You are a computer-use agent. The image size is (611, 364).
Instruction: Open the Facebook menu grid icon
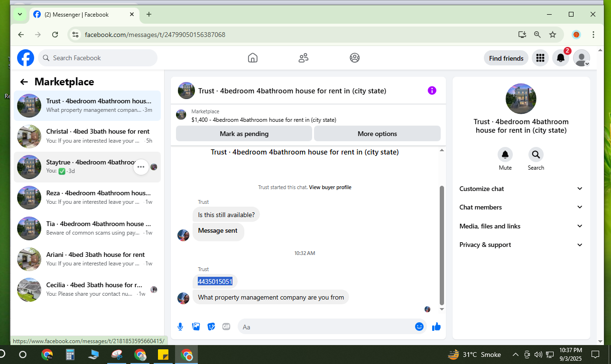[540, 58]
